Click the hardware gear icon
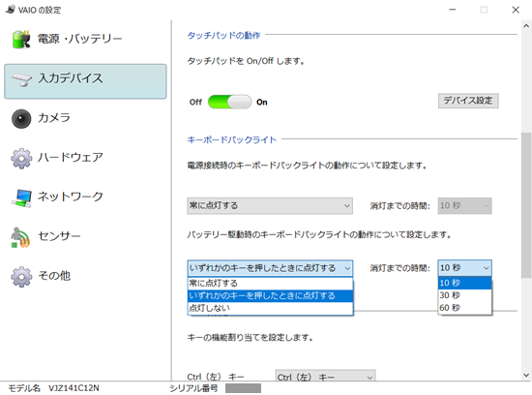The height and width of the screenshot is (395, 532). pyautogui.click(x=21, y=158)
